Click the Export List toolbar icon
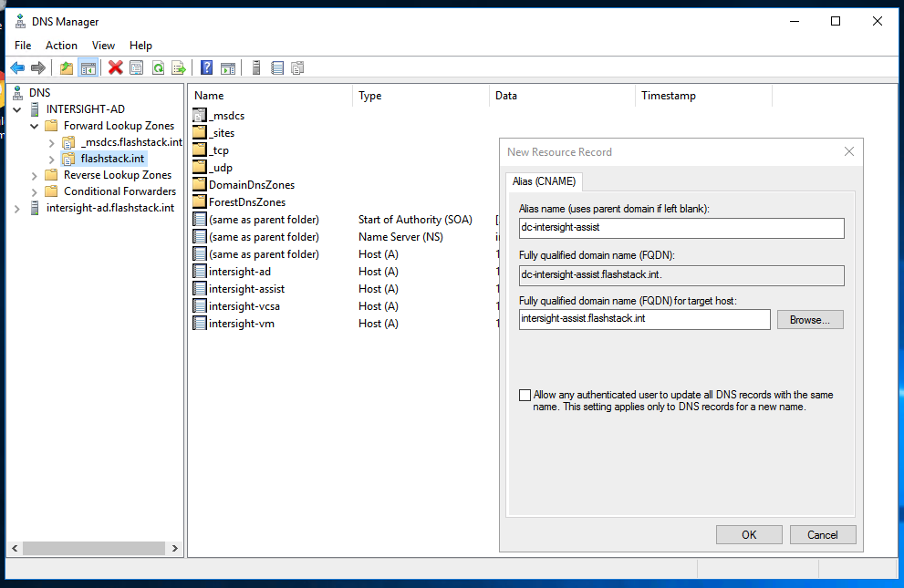This screenshot has height=588, width=904. (x=179, y=67)
